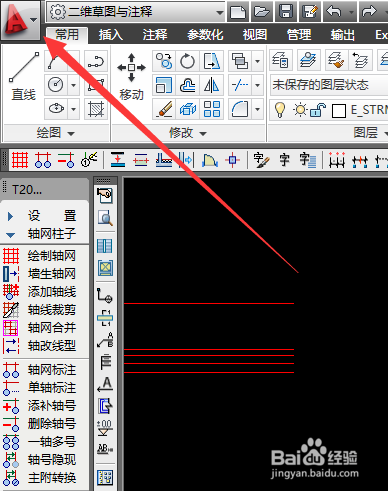Image resolution: width=388 pixels, height=491 pixels.
Task: Expand the fillet options dropdown arrow
Action: (257, 109)
